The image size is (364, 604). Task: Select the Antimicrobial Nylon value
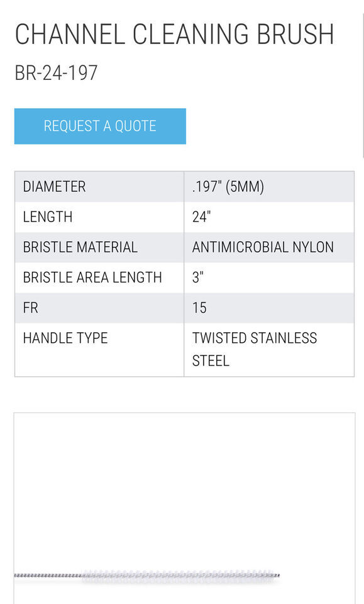click(263, 247)
